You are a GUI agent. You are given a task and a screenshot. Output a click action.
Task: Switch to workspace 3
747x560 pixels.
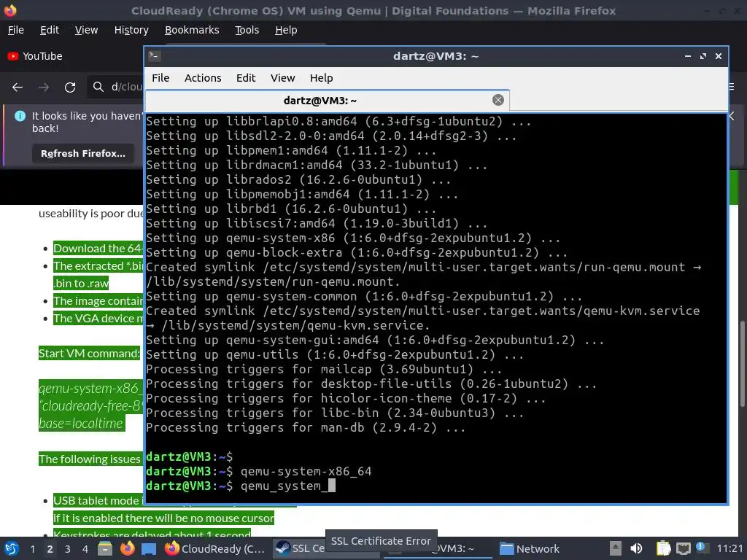67,549
